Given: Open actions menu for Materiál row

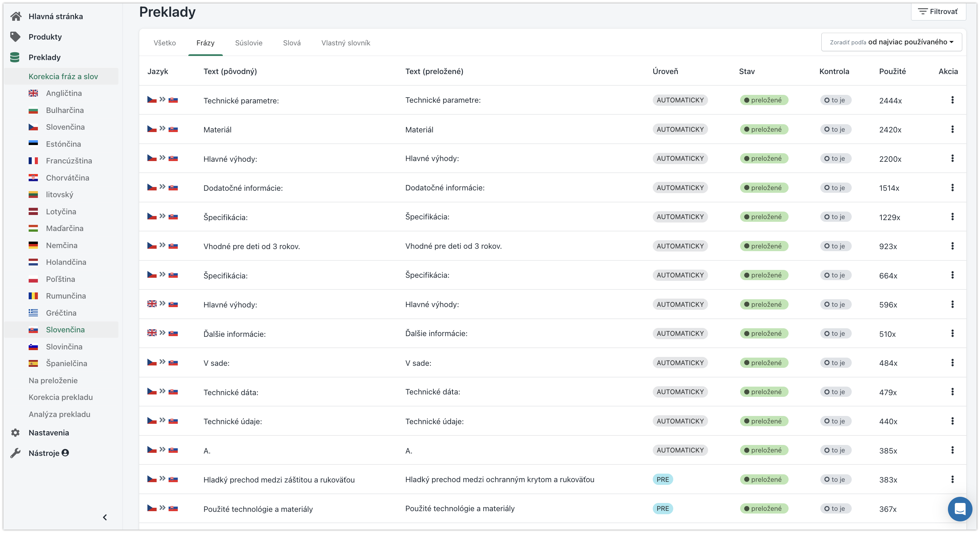Looking at the screenshot, I should tap(952, 129).
